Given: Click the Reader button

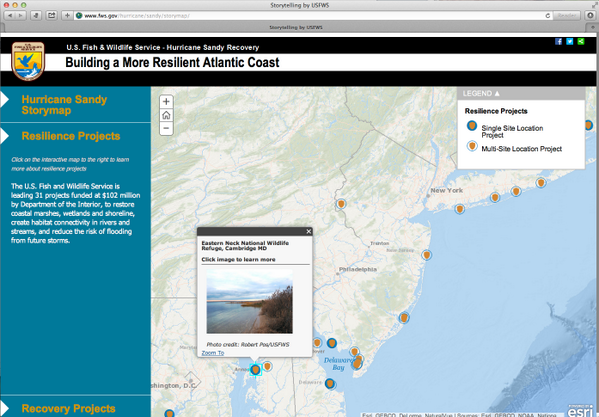Looking at the screenshot, I should click(567, 16).
